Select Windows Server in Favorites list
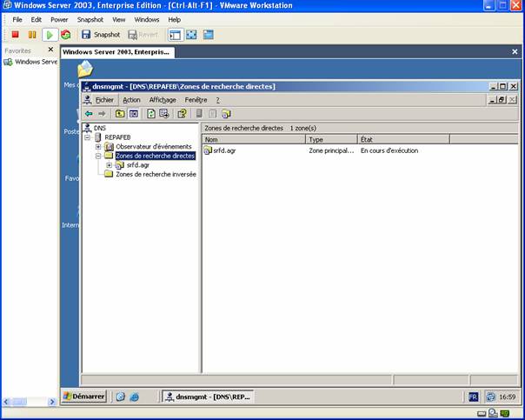Viewport: 525px width, 420px height. (x=30, y=62)
